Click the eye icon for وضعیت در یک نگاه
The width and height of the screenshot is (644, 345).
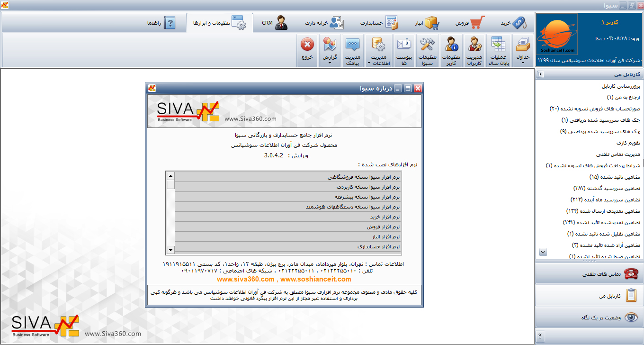coord(631,318)
